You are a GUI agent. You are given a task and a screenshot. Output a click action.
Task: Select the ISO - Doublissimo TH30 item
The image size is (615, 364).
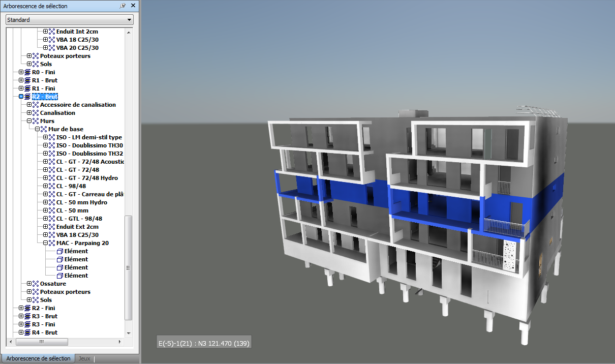(x=89, y=145)
